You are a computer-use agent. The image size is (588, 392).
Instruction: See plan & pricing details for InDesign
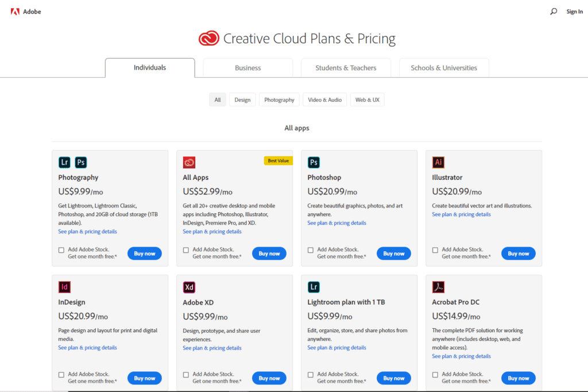[x=87, y=348]
